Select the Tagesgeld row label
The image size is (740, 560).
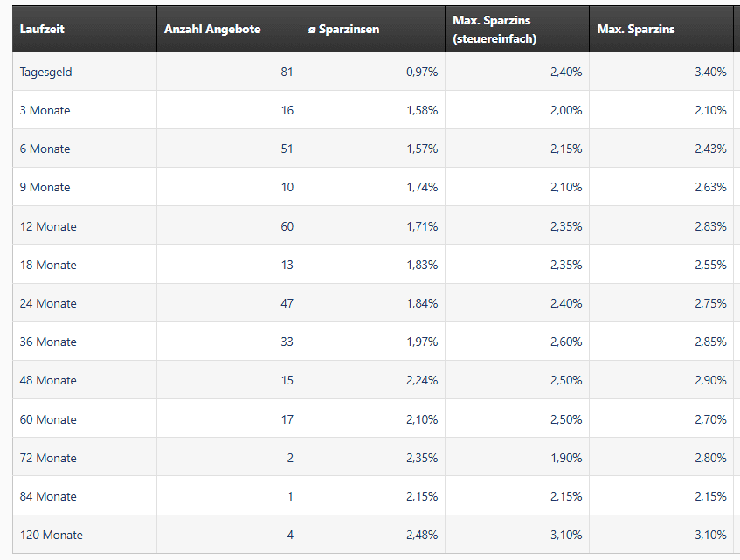pos(46,72)
